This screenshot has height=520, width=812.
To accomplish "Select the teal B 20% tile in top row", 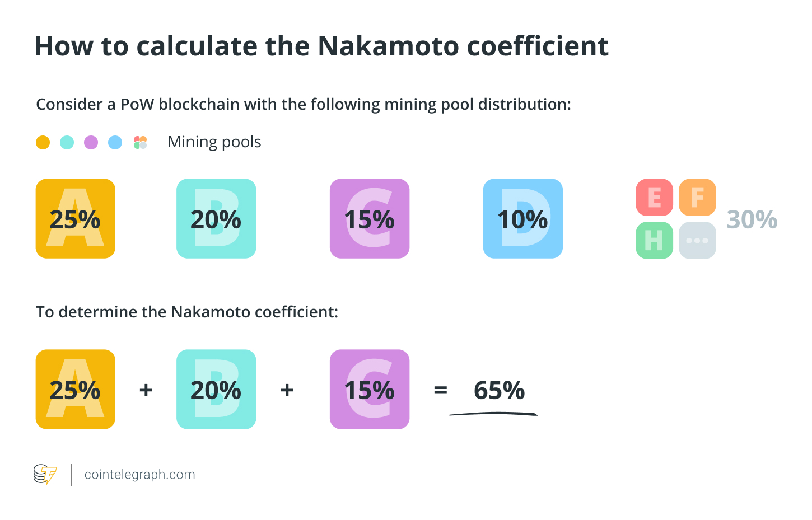I will pyautogui.click(x=216, y=219).
